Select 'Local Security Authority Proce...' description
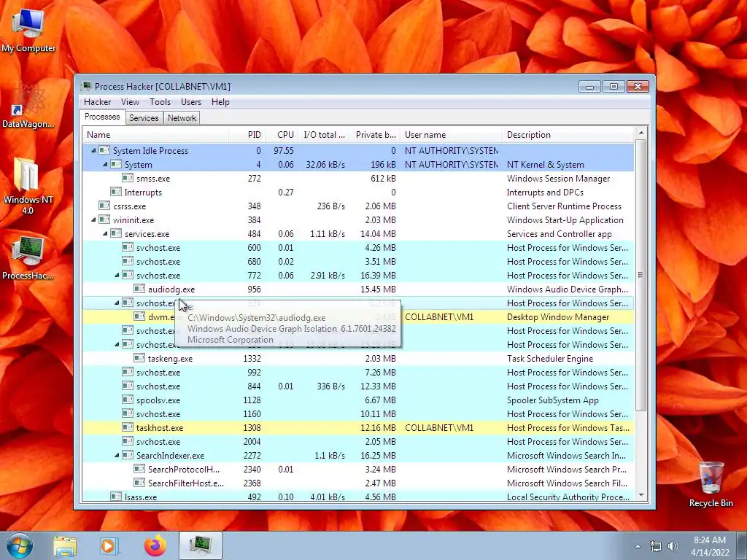The image size is (747, 560). click(568, 497)
